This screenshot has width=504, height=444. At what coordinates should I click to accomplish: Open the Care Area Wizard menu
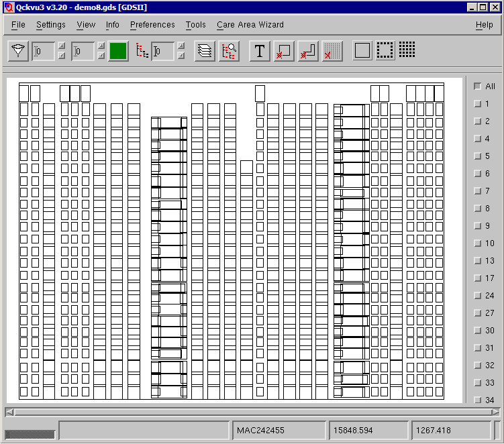click(250, 25)
